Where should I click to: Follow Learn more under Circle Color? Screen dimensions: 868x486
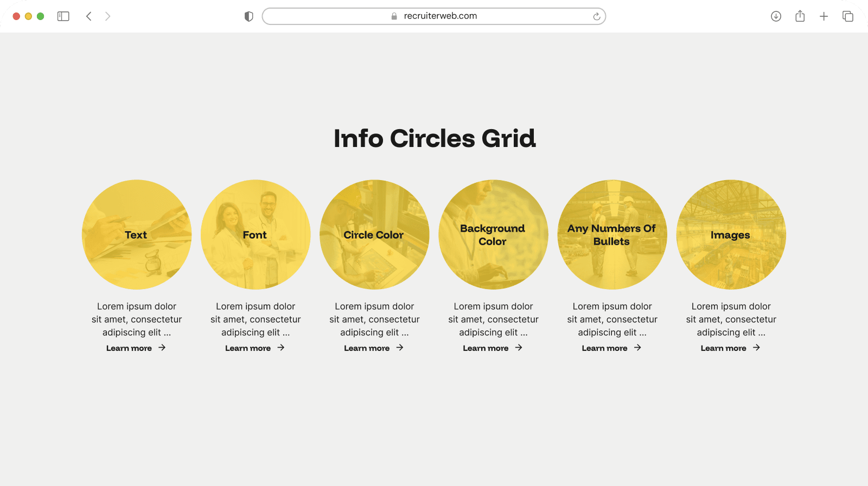(x=367, y=348)
